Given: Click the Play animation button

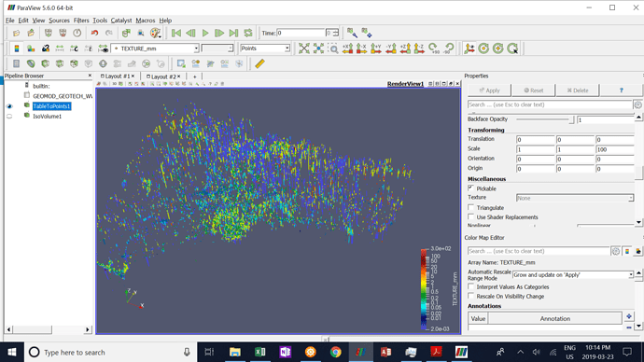Looking at the screenshot, I should pos(205,33).
